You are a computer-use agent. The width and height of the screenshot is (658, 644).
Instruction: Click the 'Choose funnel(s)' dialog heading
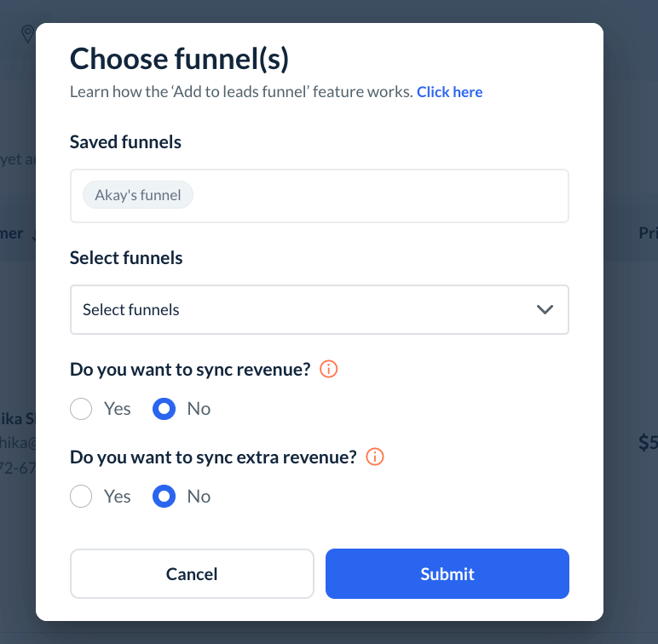tap(179, 59)
